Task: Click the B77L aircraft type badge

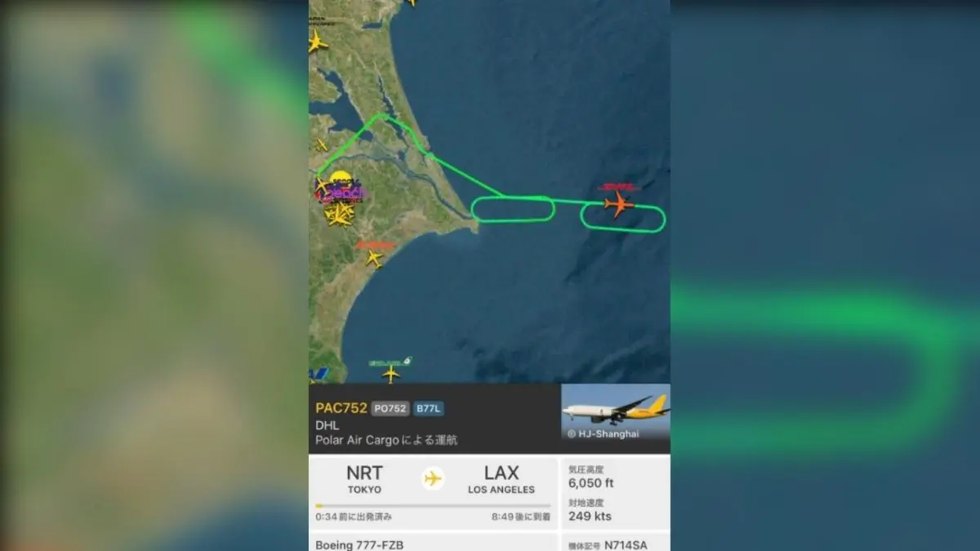Action: 429,409
